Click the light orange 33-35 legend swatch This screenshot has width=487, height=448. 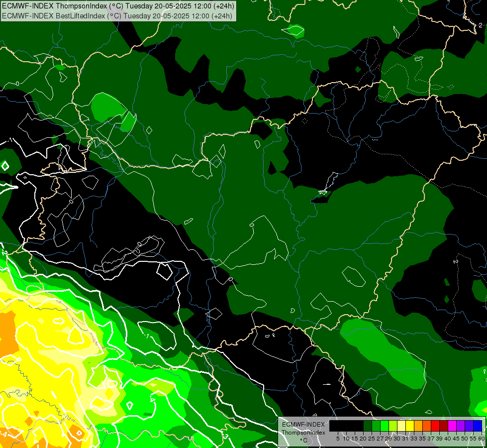[x=418, y=426]
